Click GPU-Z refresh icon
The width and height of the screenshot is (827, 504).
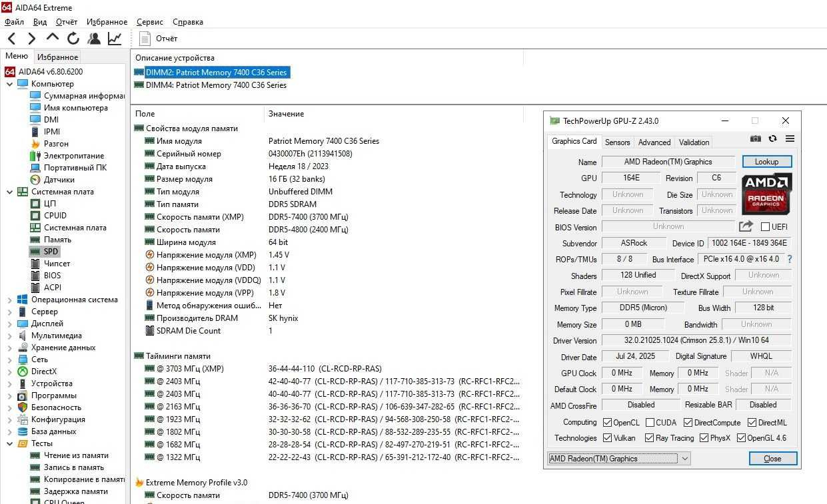[x=772, y=138]
